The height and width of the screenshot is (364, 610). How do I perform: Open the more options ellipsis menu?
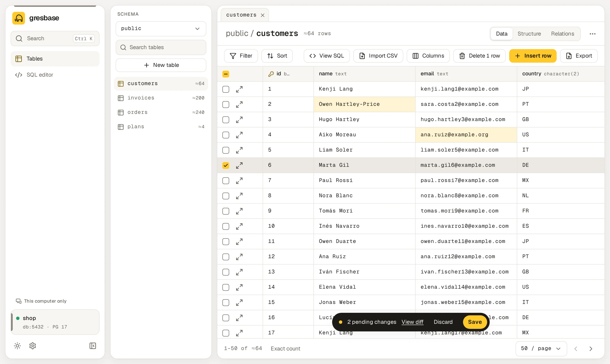pyautogui.click(x=593, y=34)
